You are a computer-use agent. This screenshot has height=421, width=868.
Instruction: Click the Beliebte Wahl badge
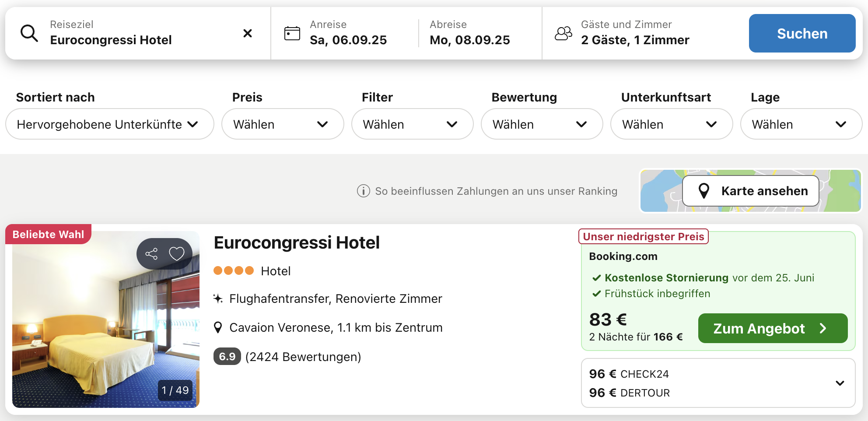(48, 235)
